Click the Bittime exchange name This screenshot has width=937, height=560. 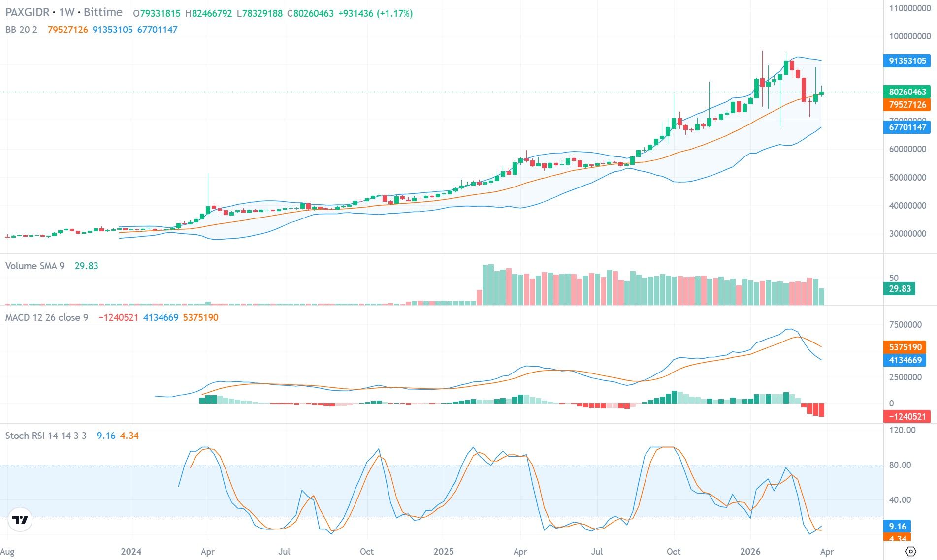pos(104,12)
